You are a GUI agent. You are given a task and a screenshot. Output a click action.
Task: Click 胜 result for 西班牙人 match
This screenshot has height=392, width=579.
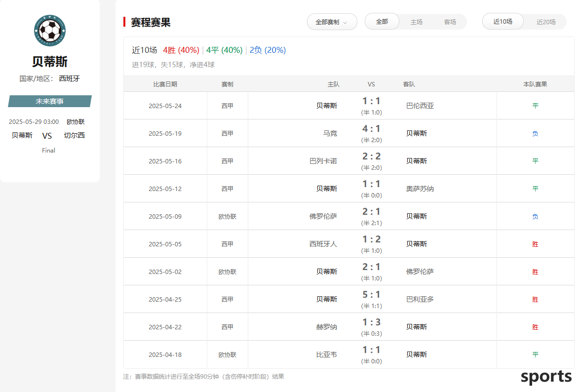coord(535,244)
